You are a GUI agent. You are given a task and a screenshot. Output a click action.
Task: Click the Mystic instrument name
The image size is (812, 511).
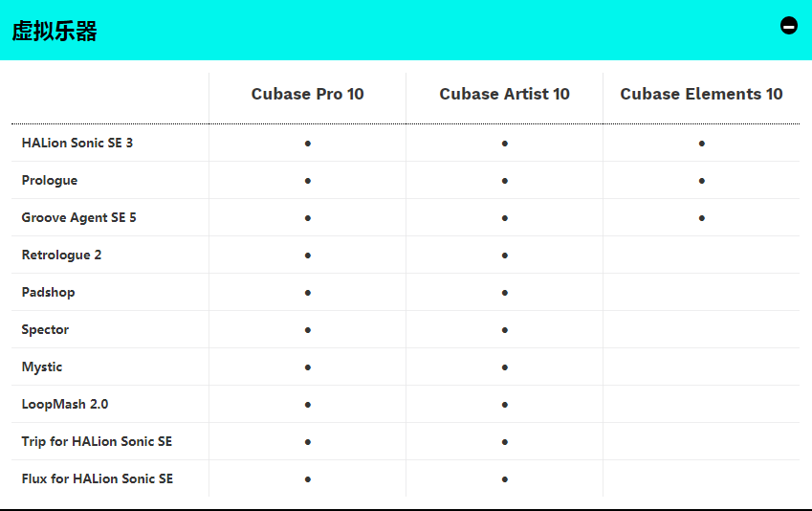(42, 367)
